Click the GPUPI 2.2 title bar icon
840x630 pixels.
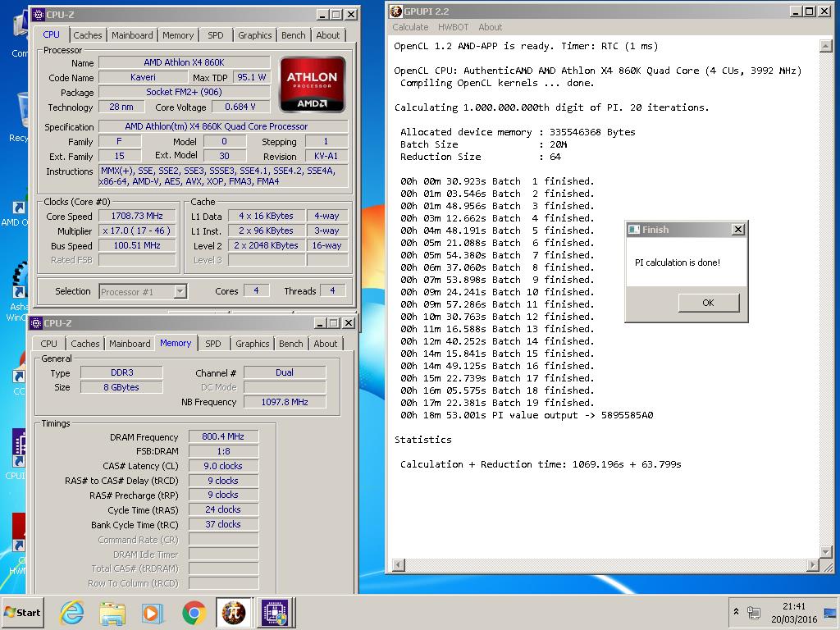pos(396,11)
